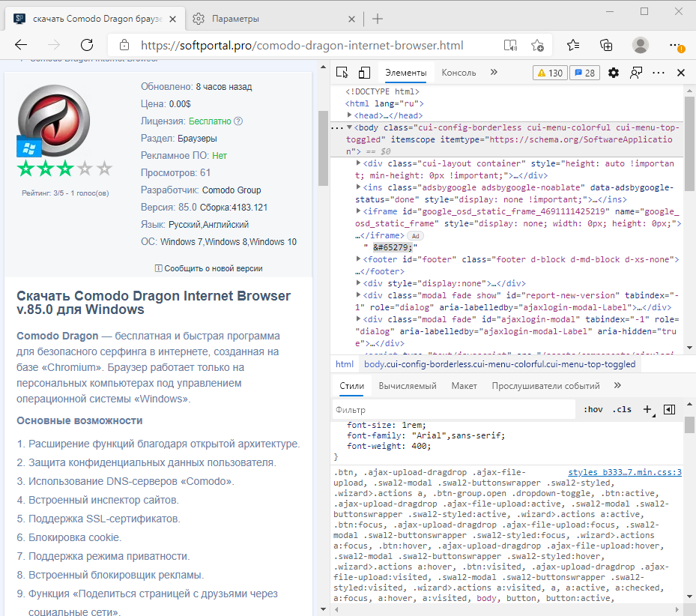696x616 pixels.
Task: Select the Стили pane tab
Action: click(351, 386)
